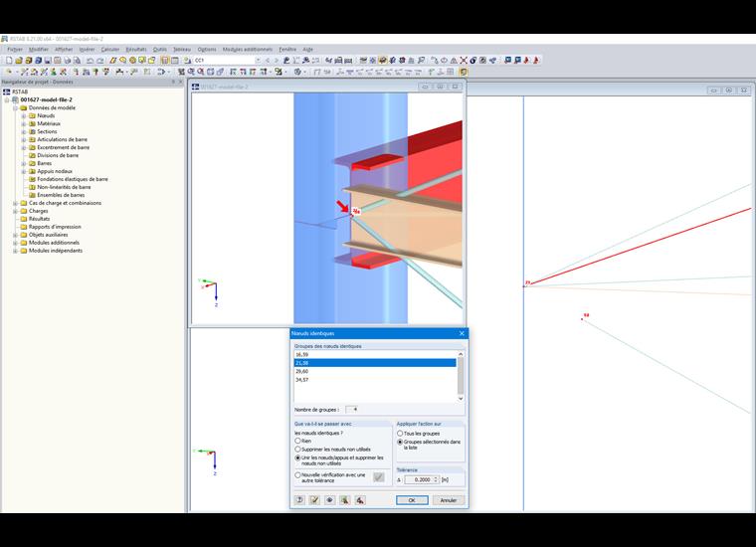The width and height of the screenshot is (756, 547).
Task: Click the Tolérance value input field
Action: point(418,480)
